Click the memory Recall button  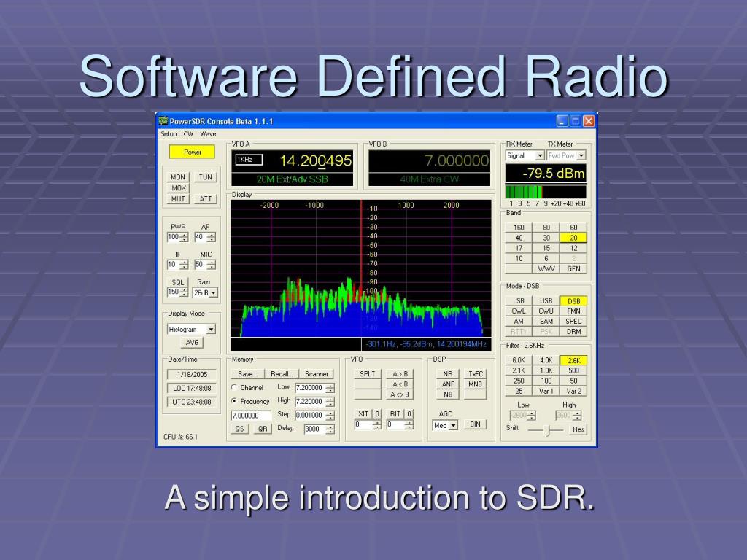tap(282, 374)
